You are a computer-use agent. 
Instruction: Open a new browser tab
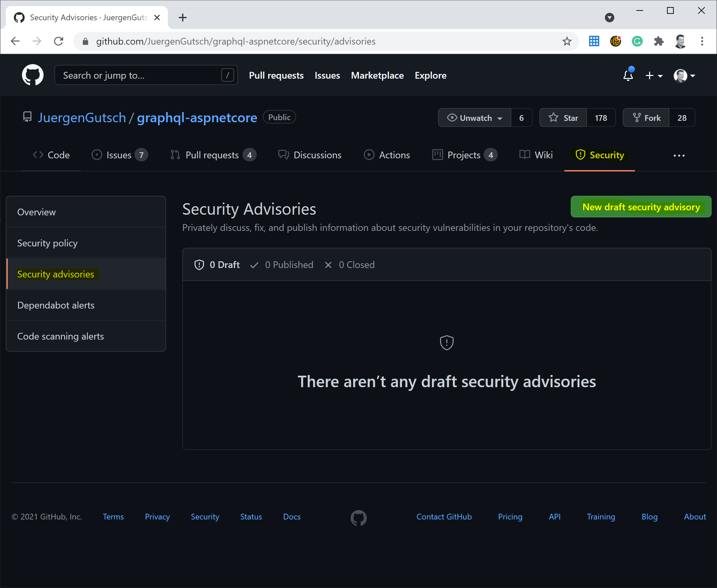pyautogui.click(x=183, y=18)
